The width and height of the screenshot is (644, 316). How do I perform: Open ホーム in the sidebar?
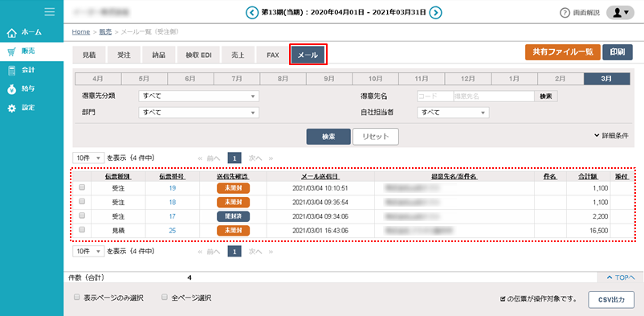pyautogui.click(x=31, y=32)
